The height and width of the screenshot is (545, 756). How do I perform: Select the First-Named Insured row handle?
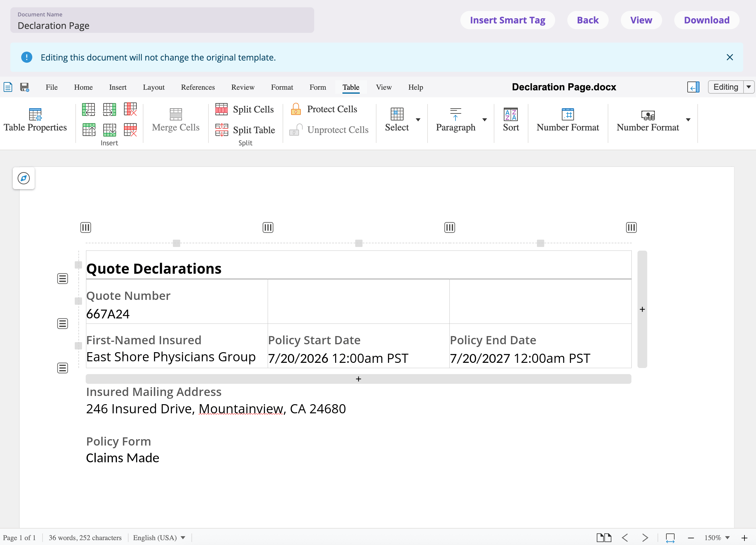click(63, 368)
